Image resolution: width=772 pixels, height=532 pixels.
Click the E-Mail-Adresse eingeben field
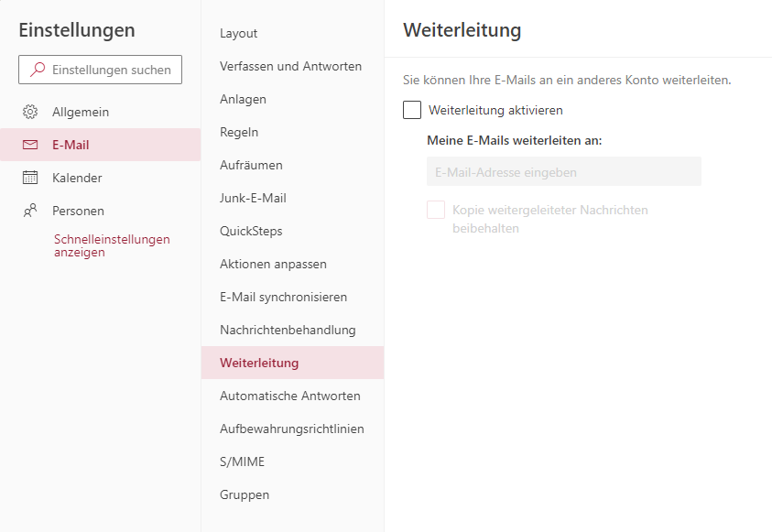tap(563, 171)
